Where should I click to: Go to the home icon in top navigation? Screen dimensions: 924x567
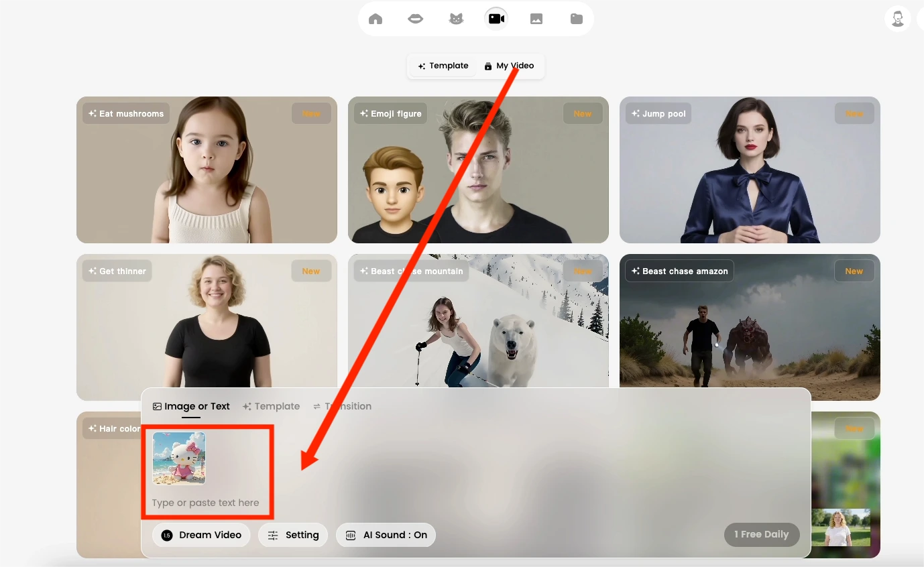coord(376,19)
